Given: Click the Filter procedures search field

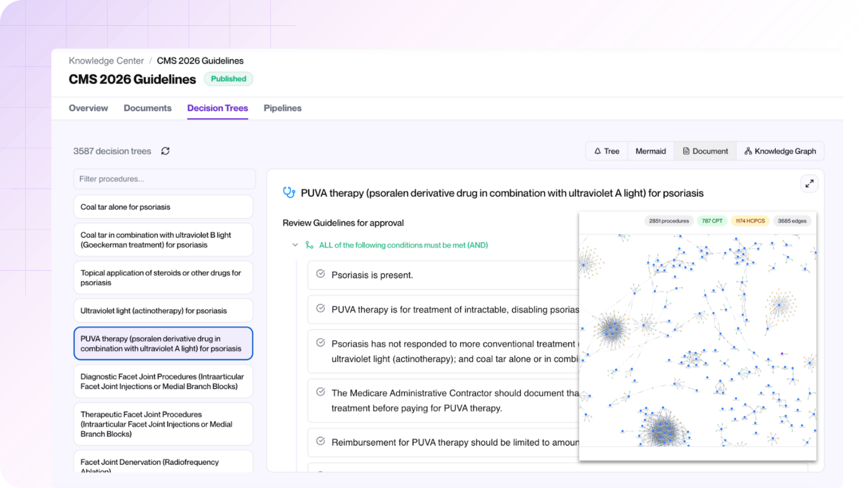Looking at the screenshot, I should (165, 179).
